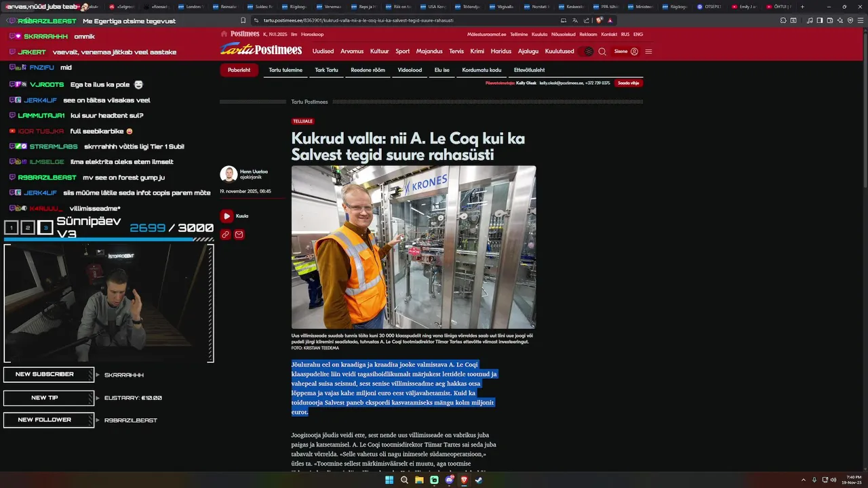Image resolution: width=868 pixels, height=488 pixels.
Task: Click the Paberleht button
Action: (x=239, y=70)
